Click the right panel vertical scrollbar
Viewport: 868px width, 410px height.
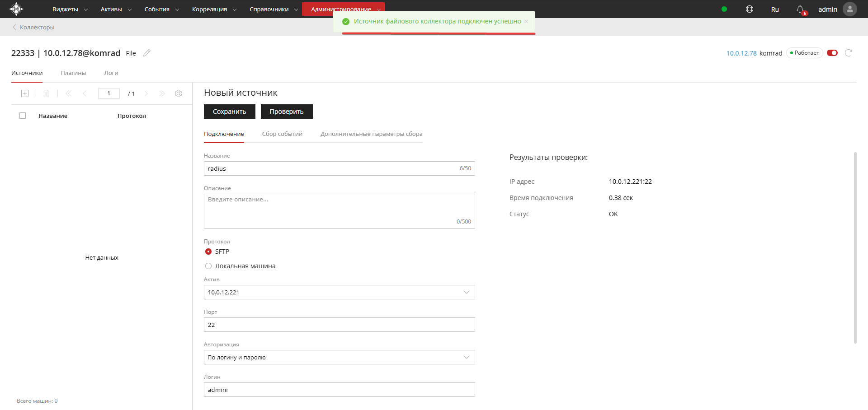[855, 248]
